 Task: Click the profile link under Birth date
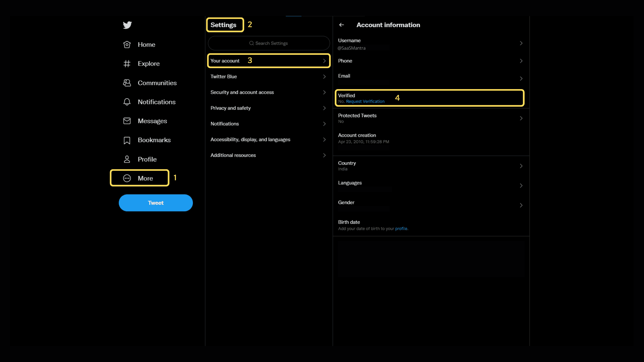(401, 229)
